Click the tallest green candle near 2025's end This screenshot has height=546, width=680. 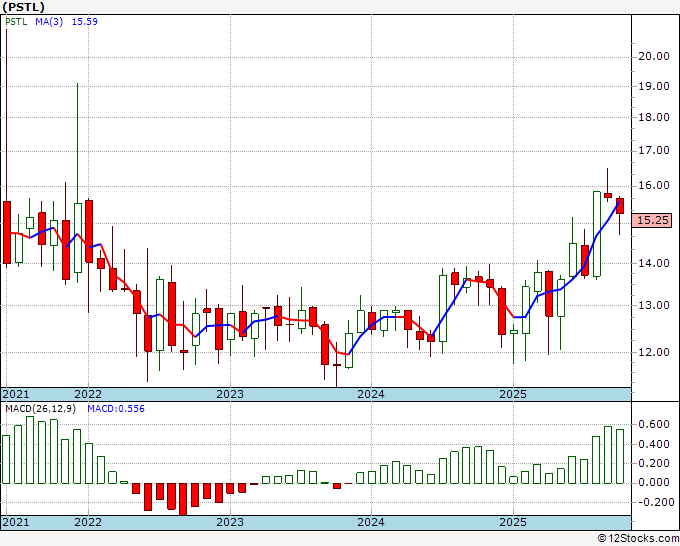coord(597,234)
